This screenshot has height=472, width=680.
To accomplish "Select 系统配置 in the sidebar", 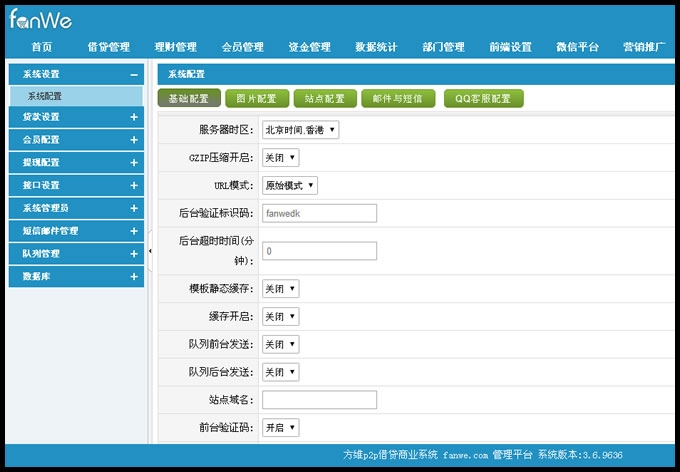I will point(76,96).
